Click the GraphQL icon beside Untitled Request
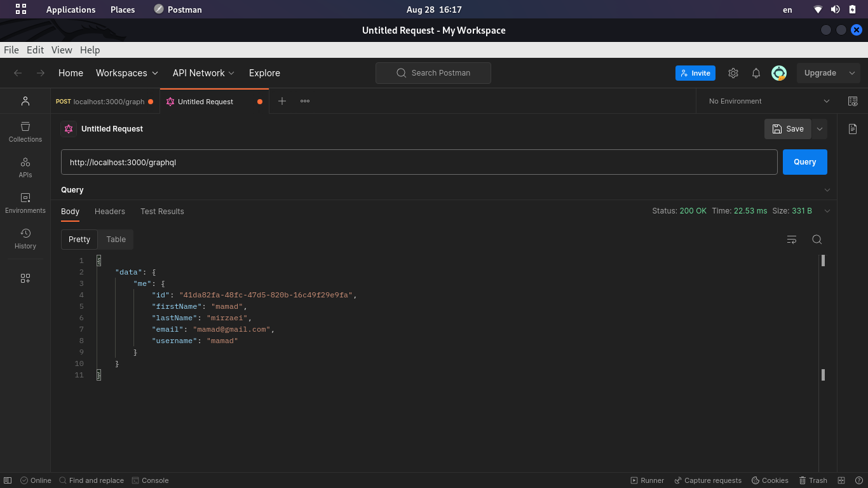This screenshot has height=488, width=868. [x=69, y=129]
